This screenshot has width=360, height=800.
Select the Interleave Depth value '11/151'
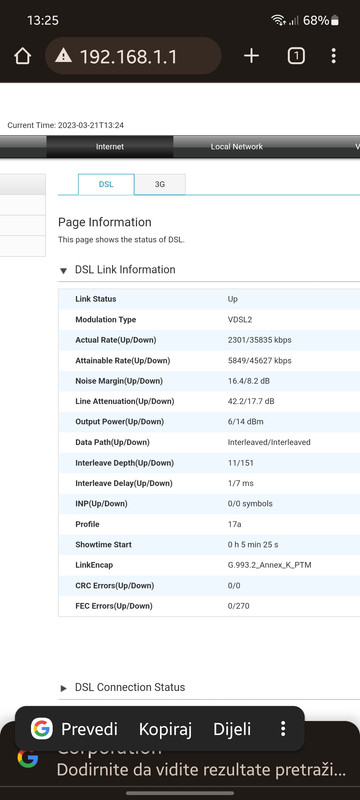(x=241, y=463)
